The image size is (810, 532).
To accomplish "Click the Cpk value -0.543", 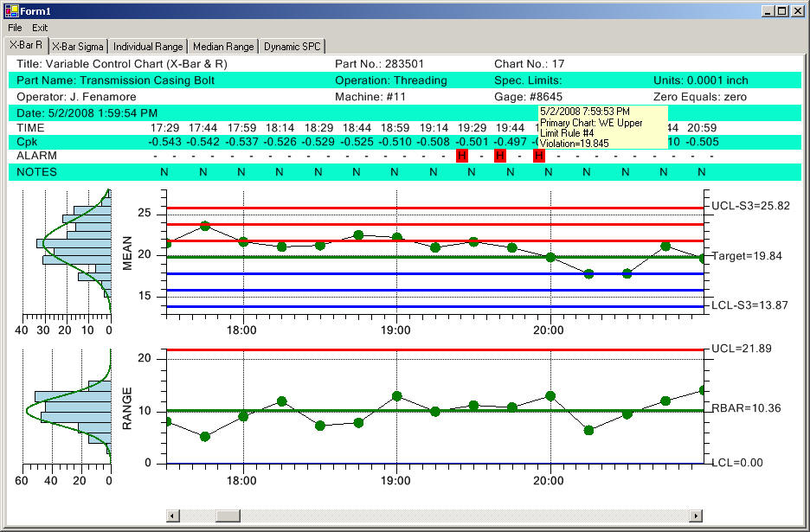I will click(164, 142).
